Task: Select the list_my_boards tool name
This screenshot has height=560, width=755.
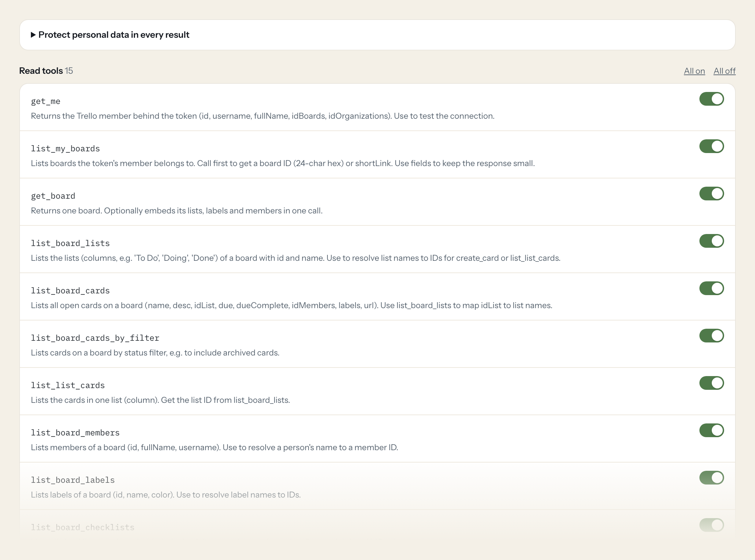Action: pyautogui.click(x=65, y=149)
